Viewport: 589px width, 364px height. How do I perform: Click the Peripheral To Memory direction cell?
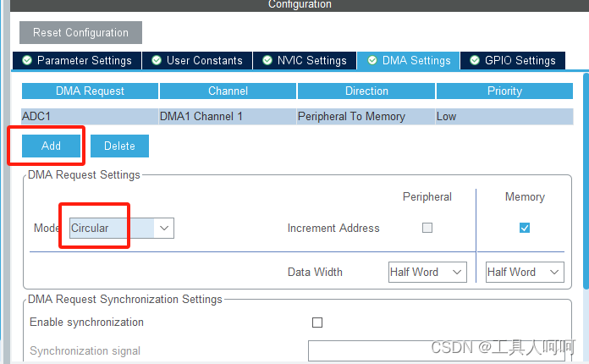pyautogui.click(x=366, y=117)
